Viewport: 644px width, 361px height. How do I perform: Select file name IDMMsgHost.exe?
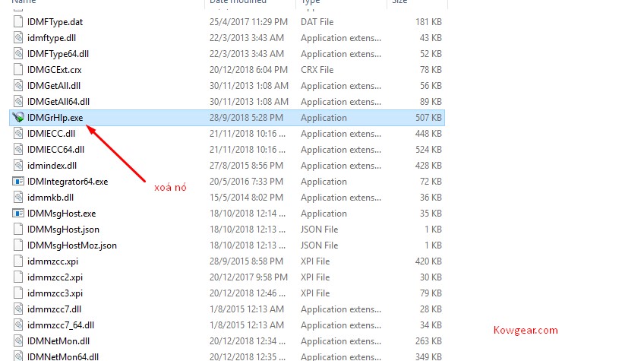(x=62, y=214)
